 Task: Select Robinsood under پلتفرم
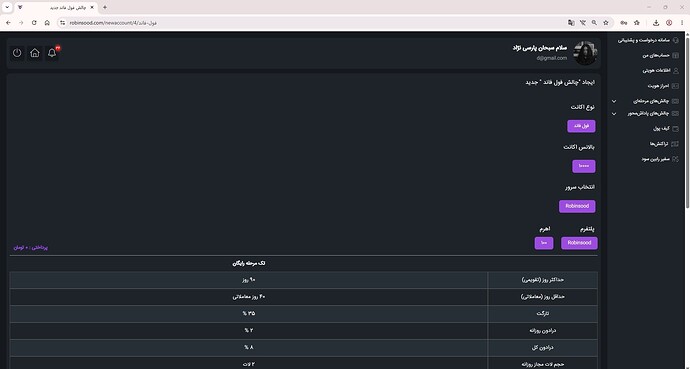click(579, 243)
